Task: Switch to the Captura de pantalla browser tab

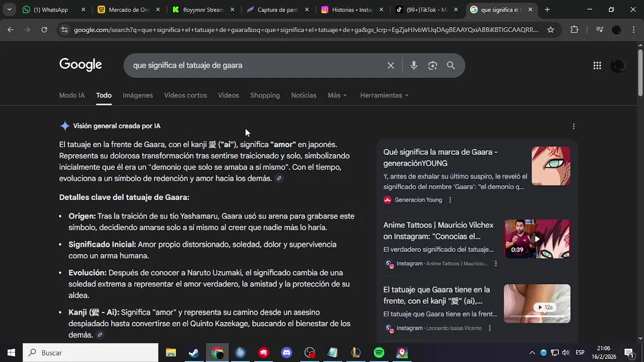Action: pyautogui.click(x=278, y=10)
